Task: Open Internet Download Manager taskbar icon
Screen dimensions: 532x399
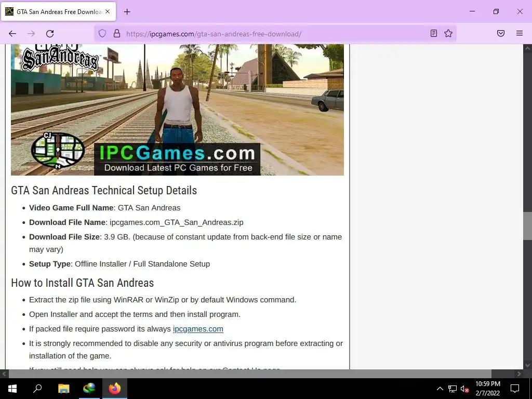Action: 89,389
